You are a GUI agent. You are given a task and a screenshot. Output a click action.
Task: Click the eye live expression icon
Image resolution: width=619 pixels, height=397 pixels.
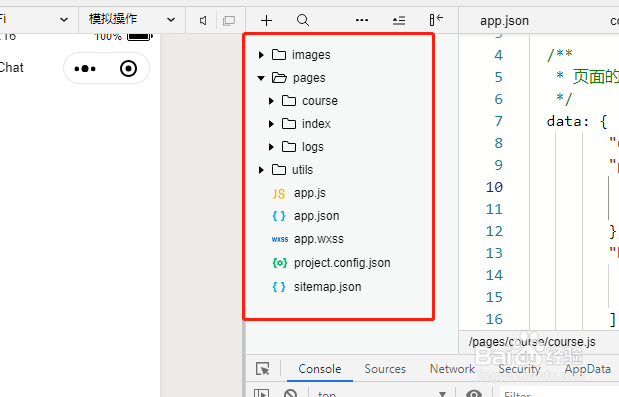(x=474, y=393)
